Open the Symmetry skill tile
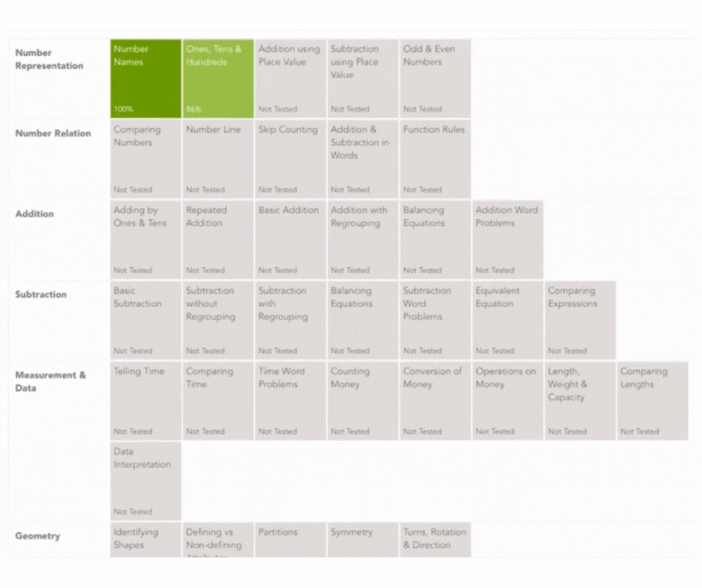 tap(363, 539)
